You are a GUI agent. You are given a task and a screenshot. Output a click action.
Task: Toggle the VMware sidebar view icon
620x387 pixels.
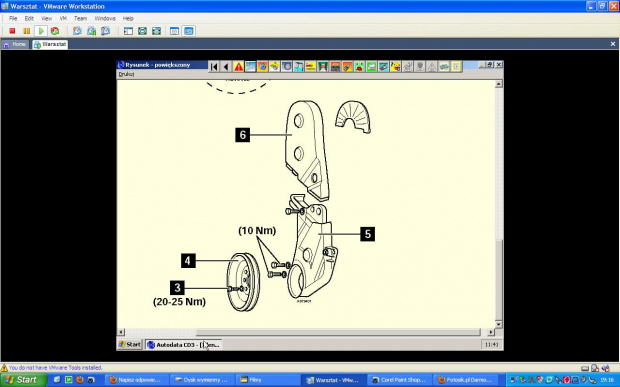(128, 31)
